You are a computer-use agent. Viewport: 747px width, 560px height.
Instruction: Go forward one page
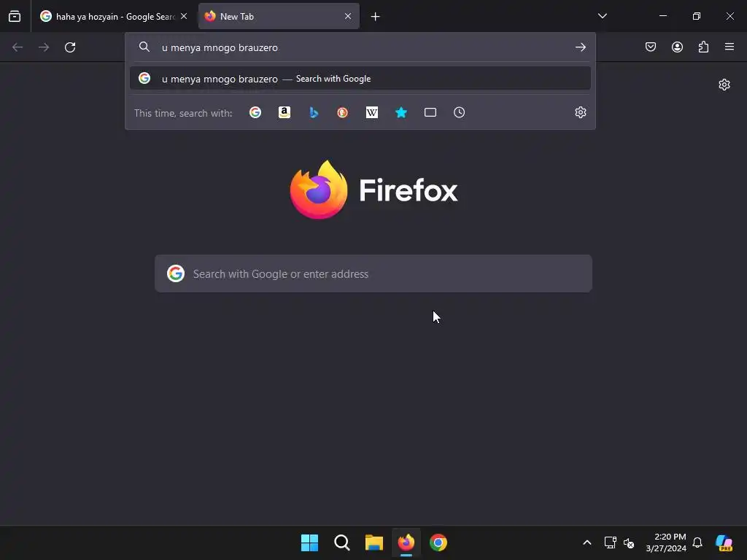coord(44,47)
